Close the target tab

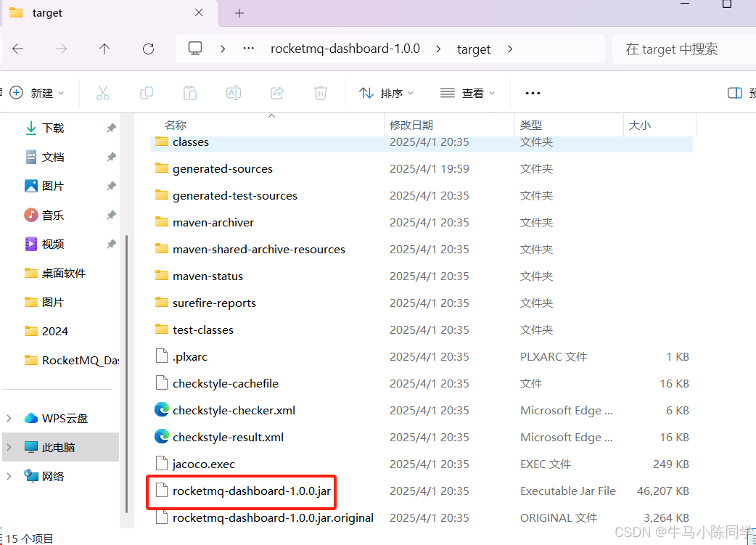[x=199, y=12]
